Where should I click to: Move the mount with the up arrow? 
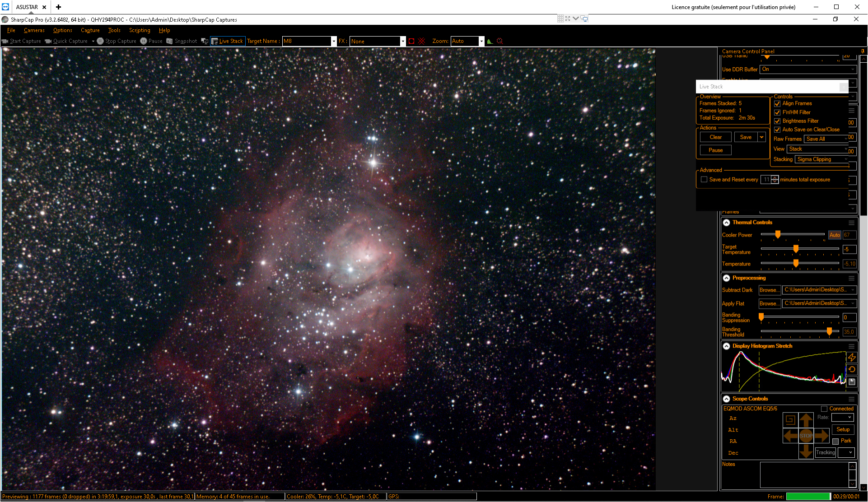806,420
